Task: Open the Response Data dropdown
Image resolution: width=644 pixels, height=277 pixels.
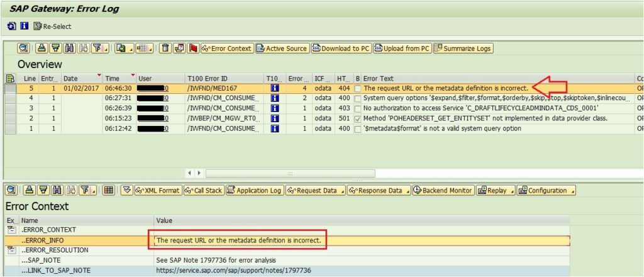Action: 379,190
